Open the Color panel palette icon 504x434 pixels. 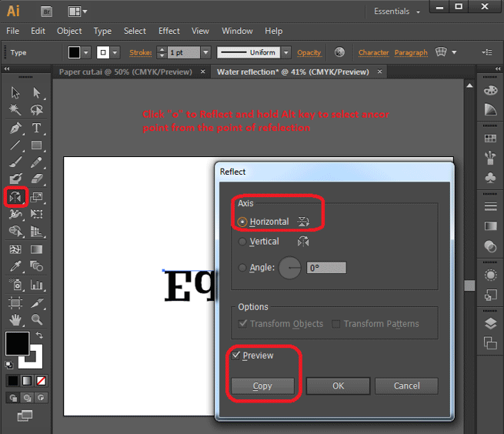click(x=490, y=90)
